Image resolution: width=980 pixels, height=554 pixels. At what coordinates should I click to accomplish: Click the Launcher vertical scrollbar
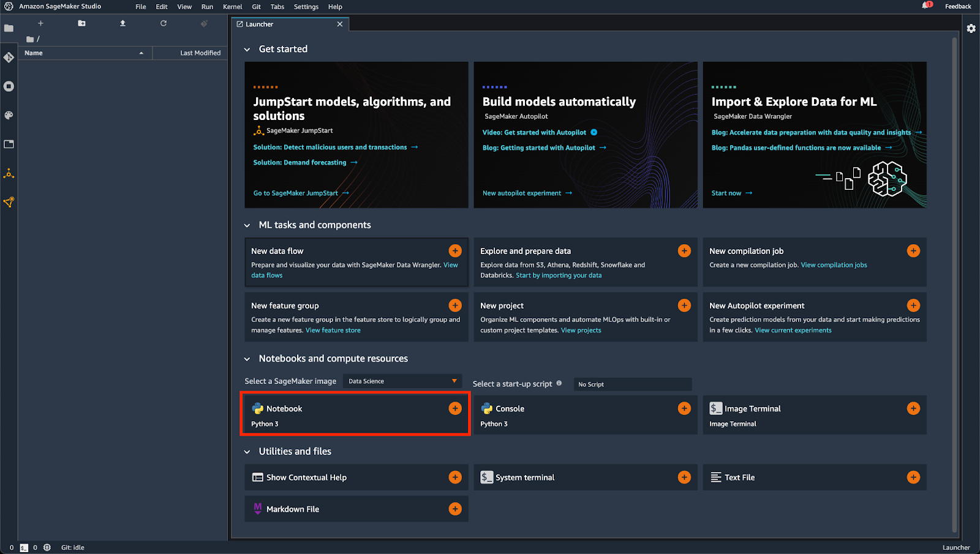coord(954,245)
